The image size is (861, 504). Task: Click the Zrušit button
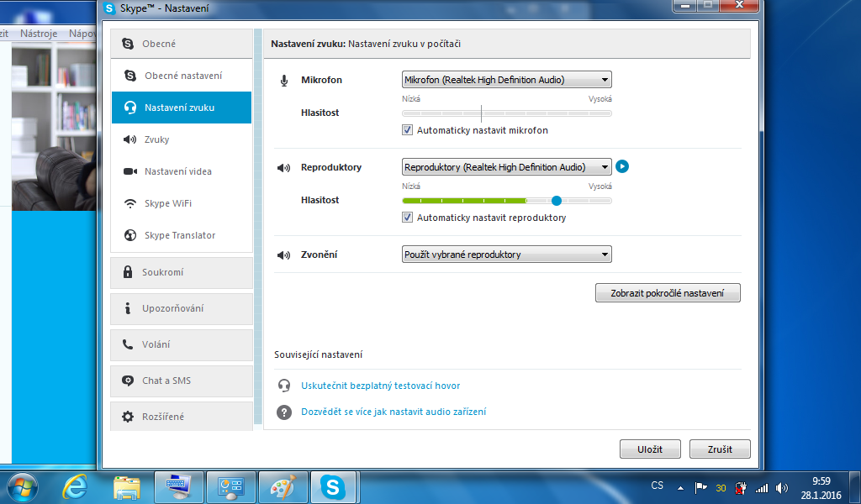(x=720, y=449)
